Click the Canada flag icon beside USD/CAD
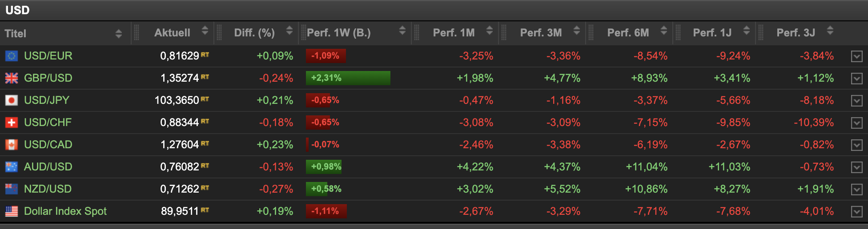Screen dimensions: 868x229 12,145
